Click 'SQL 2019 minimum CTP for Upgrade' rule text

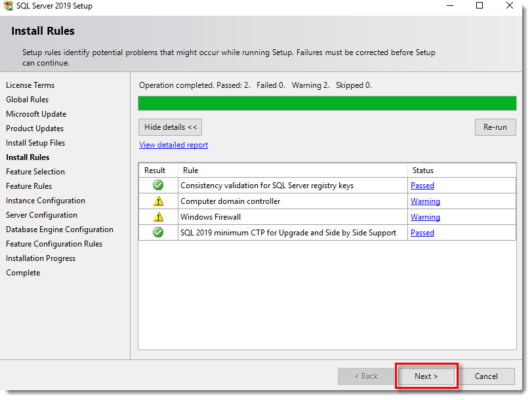click(289, 233)
